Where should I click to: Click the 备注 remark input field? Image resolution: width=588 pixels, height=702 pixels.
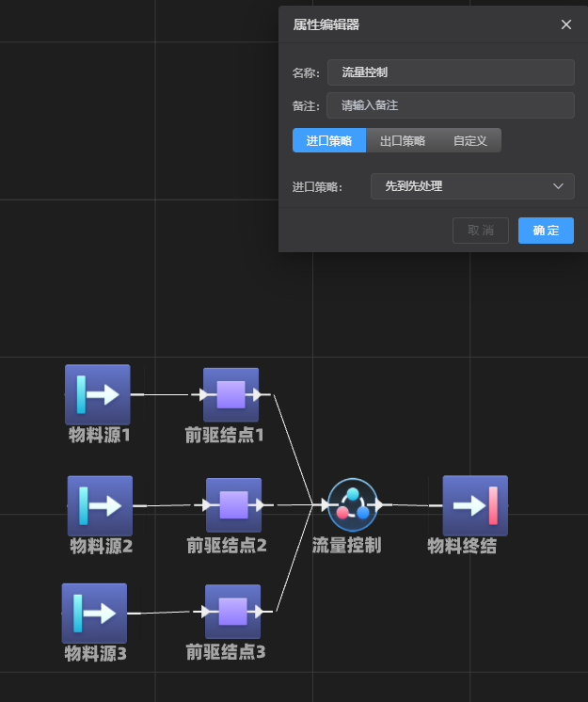tap(451, 105)
